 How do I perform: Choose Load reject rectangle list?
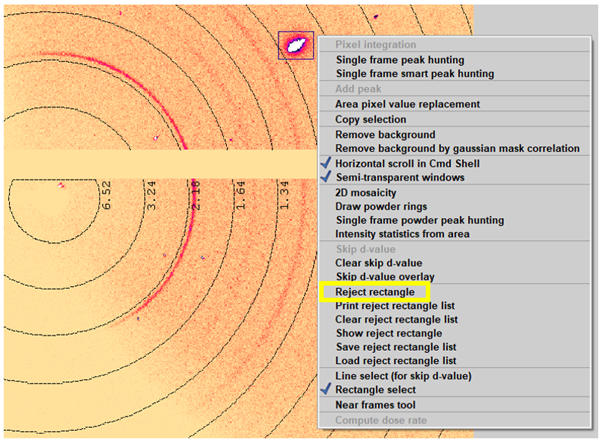coord(395,361)
